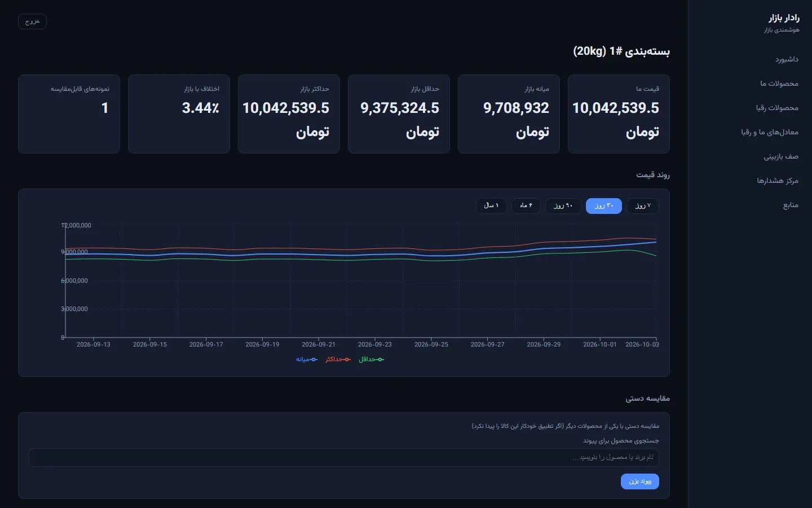Choose the ۹۰ روز chart range

click(x=563, y=206)
